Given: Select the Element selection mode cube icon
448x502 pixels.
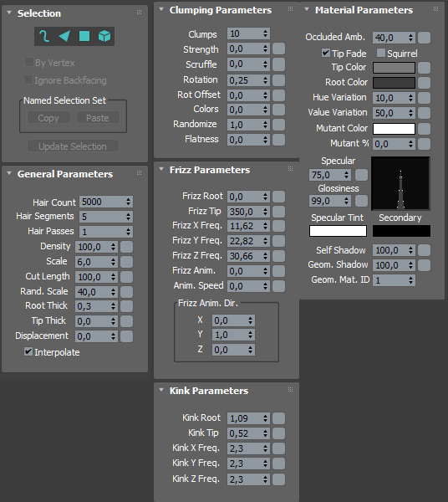Looking at the screenshot, I should (104, 36).
